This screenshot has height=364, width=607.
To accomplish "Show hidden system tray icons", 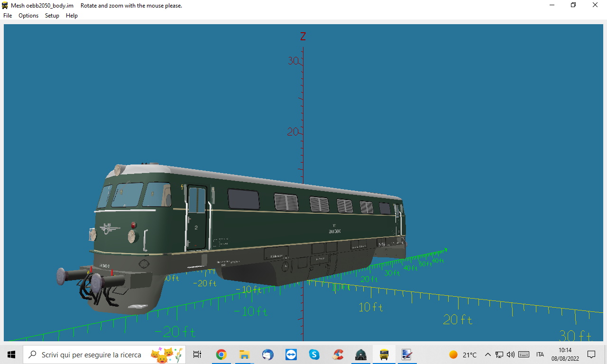I will click(x=487, y=355).
